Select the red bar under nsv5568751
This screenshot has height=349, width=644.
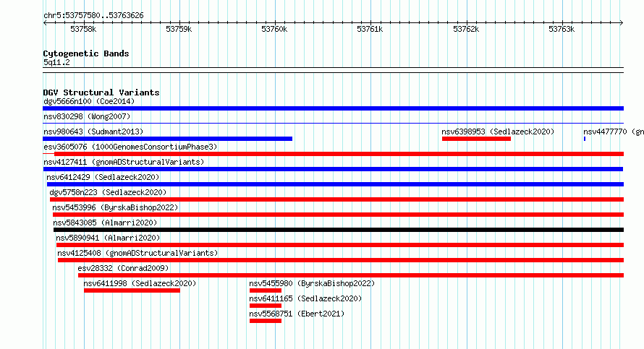[x=266, y=321]
